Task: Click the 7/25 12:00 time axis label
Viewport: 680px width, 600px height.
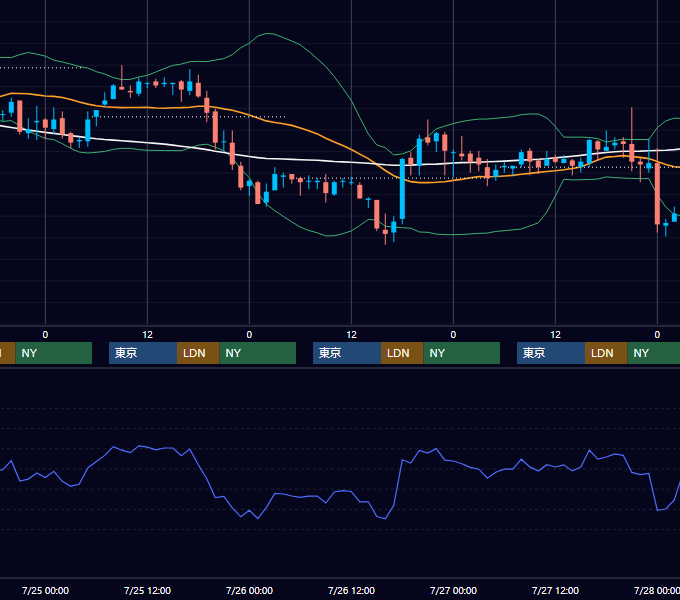Action: (x=147, y=590)
